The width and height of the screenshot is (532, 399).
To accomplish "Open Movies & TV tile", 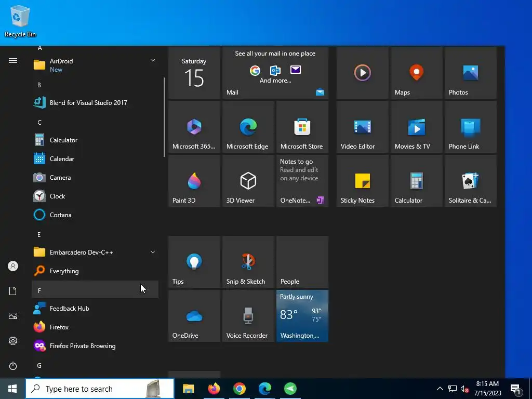I will pos(416,127).
